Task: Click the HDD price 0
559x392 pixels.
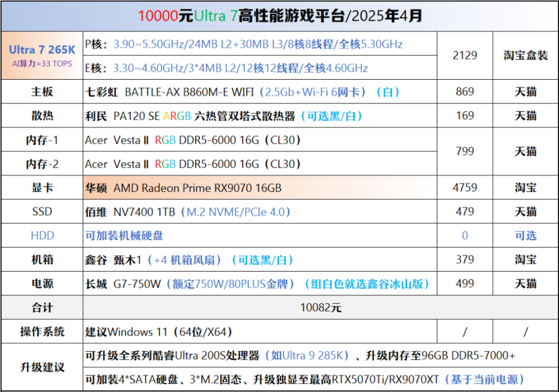Action: pos(465,236)
